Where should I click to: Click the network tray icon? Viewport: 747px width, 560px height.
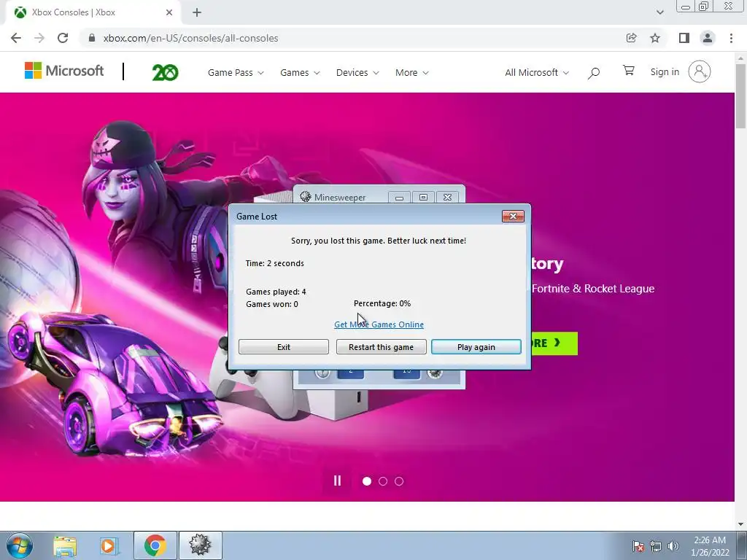pyautogui.click(x=656, y=545)
